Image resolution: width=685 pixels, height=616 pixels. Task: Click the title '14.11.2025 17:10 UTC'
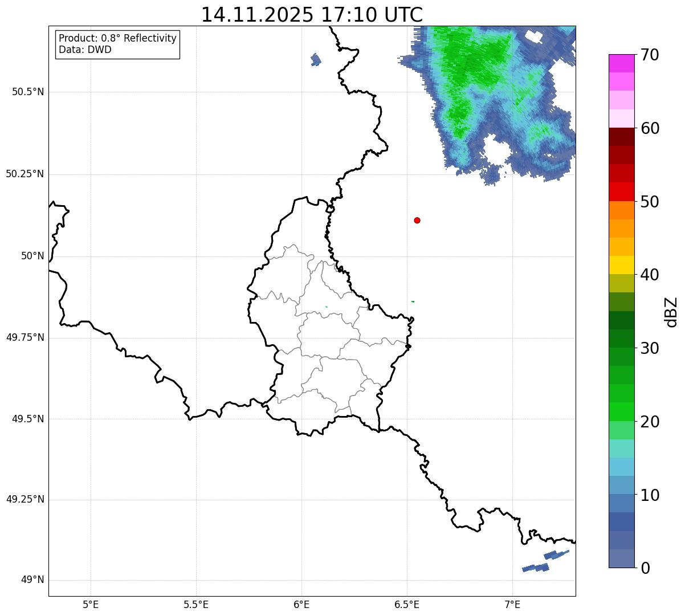(x=312, y=14)
